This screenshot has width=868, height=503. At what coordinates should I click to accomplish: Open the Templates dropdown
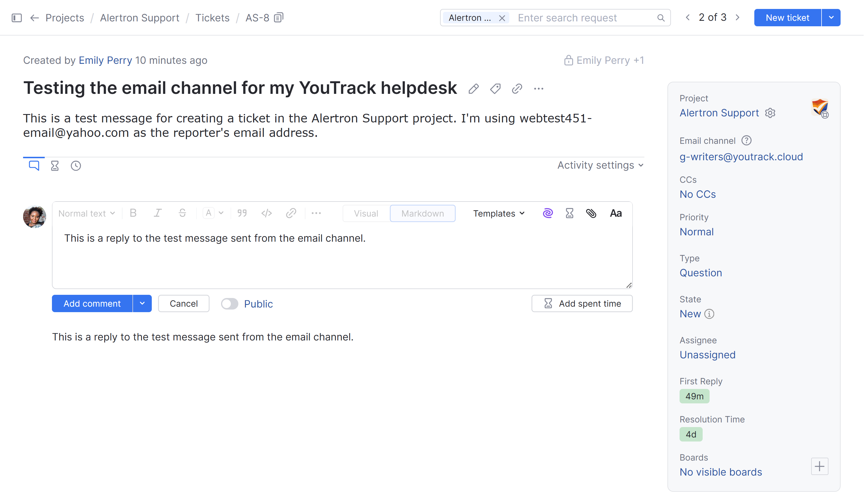pos(498,213)
